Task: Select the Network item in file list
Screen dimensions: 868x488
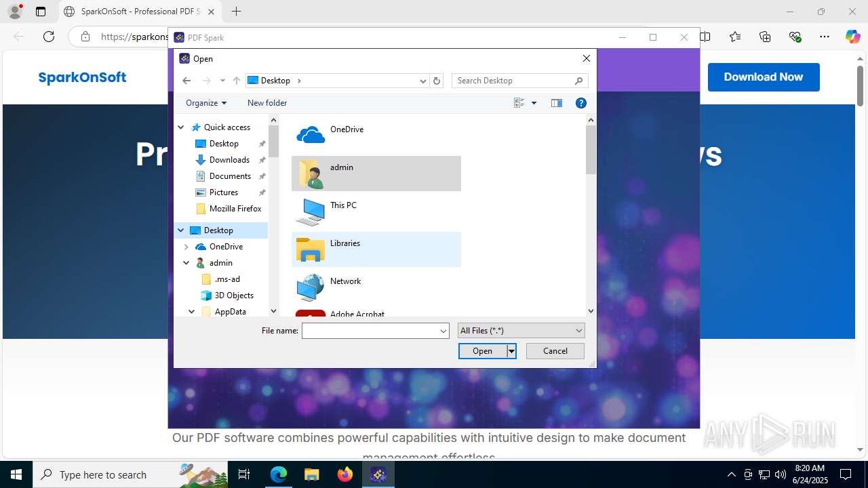Action: (376, 287)
